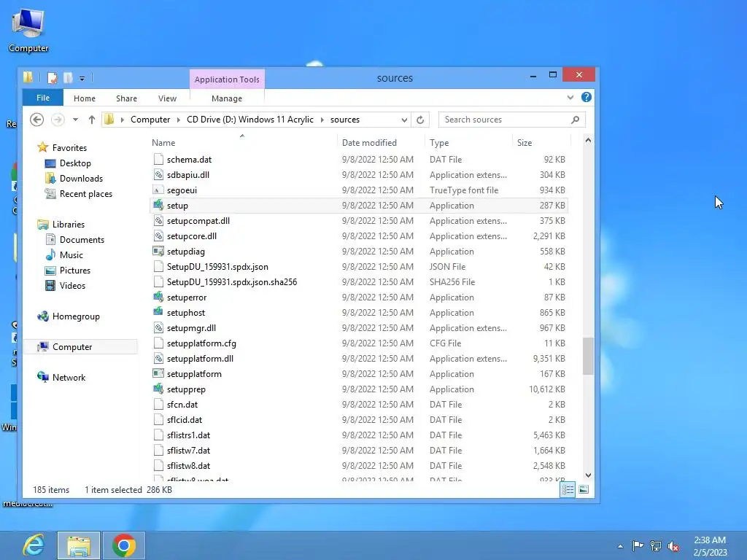Open the Music library
The image size is (747, 560).
click(71, 254)
